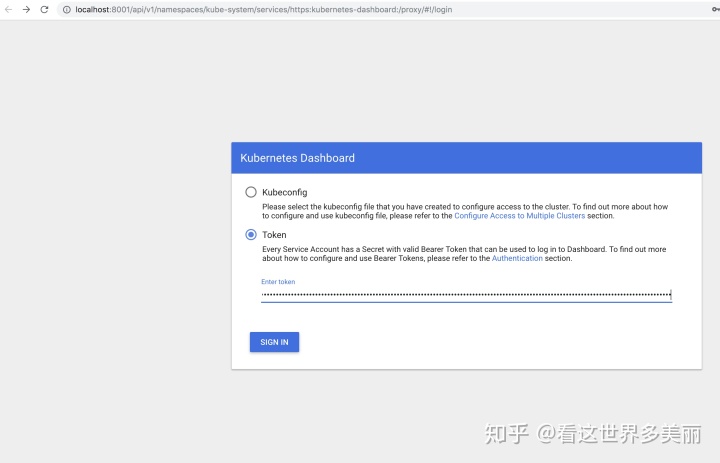This screenshot has height=463, width=720.
Task: Select the Token radio button
Action: click(x=251, y=235)
